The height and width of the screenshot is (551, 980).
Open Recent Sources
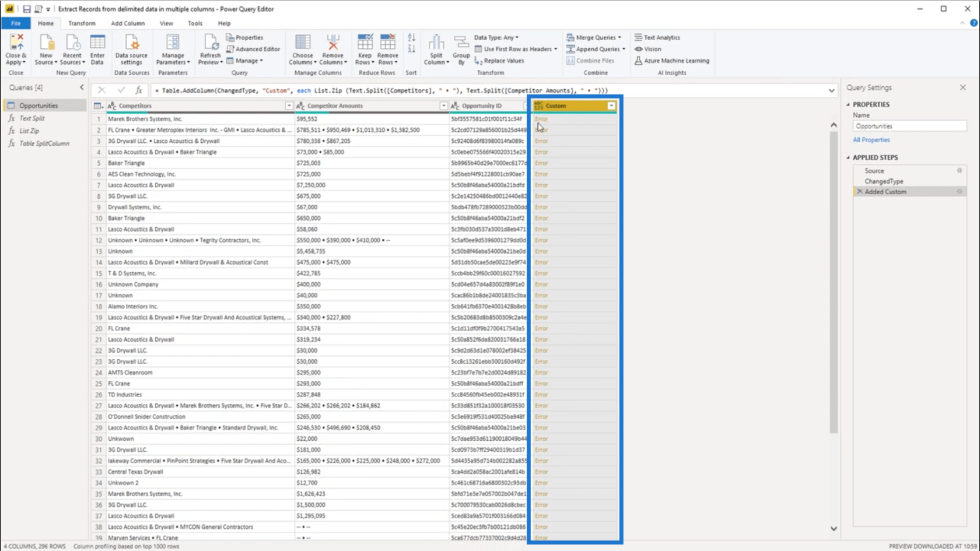point(72,42)
